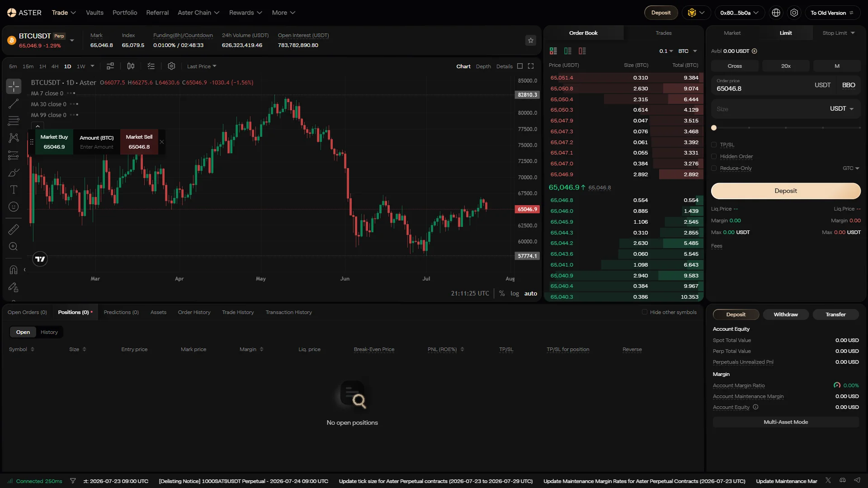
Task: Enable the TP/SL checkbox
Action: click(714, 145)
